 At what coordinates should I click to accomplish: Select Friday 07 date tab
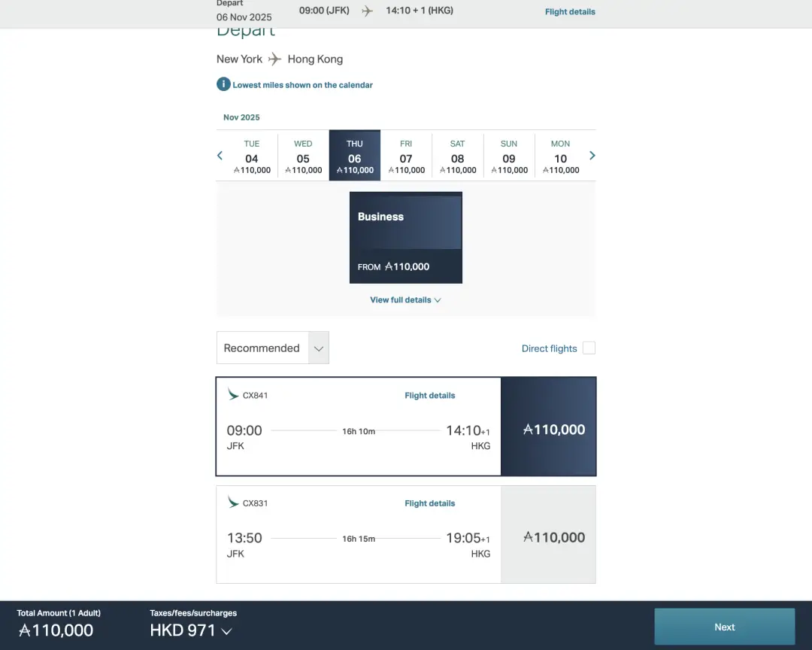[x=406, y=156]
